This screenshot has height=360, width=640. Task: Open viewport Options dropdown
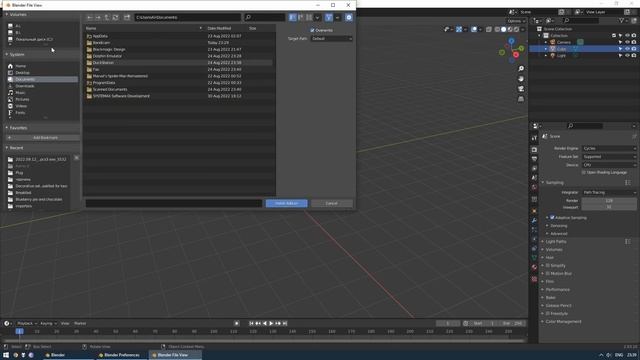pyautogui.click(x=516, y=21)
